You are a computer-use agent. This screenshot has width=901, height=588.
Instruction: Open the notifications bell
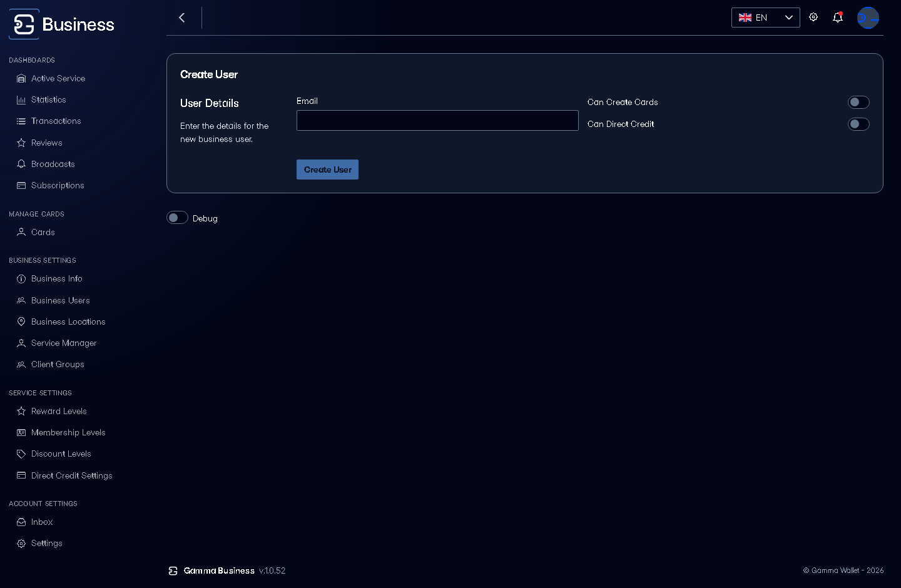pyautogui.click(x=838, y=17)
